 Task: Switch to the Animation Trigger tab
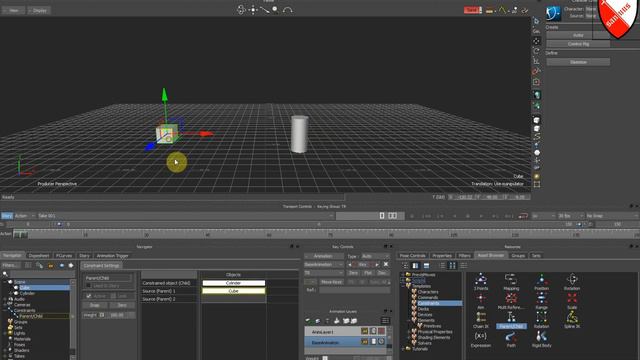click(x=112, y=256)
